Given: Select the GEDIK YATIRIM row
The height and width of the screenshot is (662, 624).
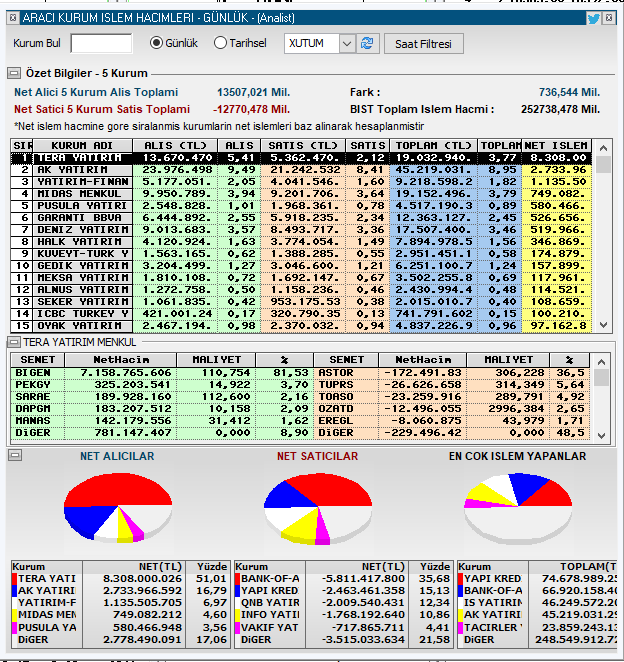Looking at the screenshot, I should pos(301,266).
